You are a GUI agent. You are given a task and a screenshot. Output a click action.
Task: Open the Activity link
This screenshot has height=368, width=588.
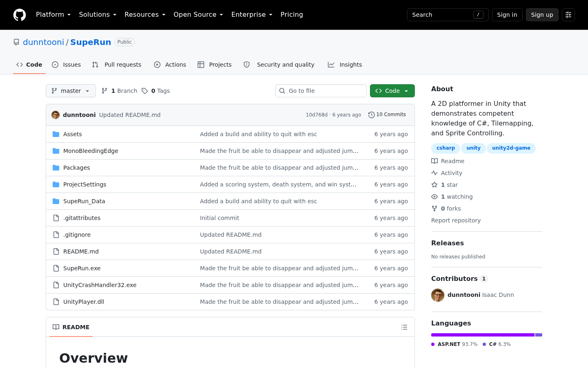447,173
